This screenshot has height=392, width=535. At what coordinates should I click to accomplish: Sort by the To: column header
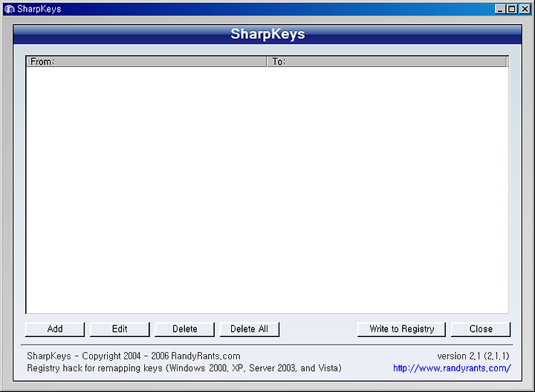click(x=387, y=62)
